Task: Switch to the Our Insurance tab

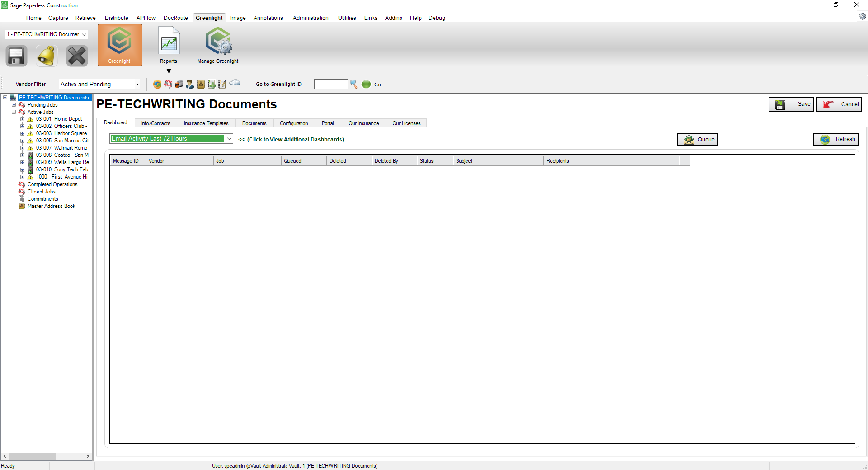Action: [364, 123]
